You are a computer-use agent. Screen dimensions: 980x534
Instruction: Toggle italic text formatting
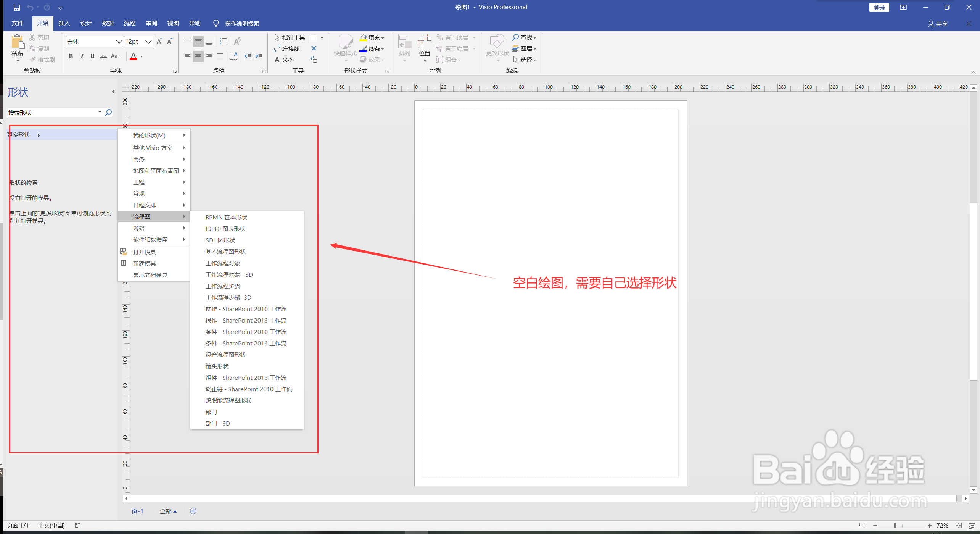click(82, 56)
